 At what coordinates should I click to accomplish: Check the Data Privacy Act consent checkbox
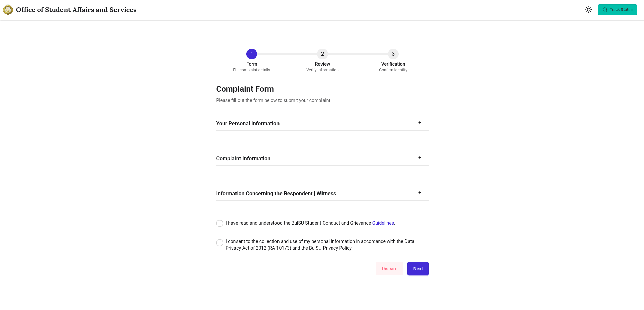[220, 243]
